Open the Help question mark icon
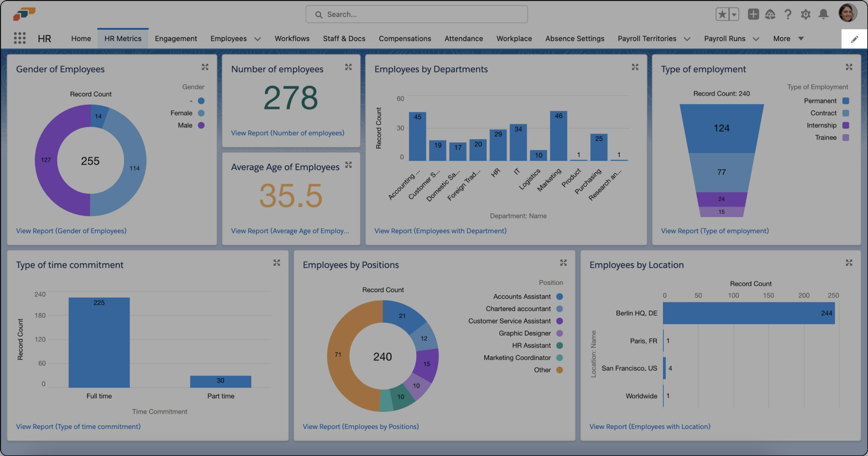868x456 pixels. pyautogui.click(x=788, y=14)
